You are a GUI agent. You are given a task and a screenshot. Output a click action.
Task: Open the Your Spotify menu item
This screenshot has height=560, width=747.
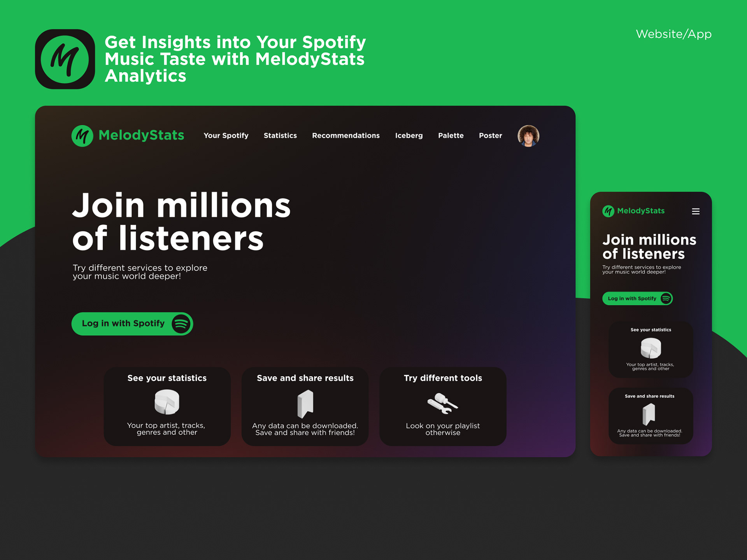coord(226,136)
